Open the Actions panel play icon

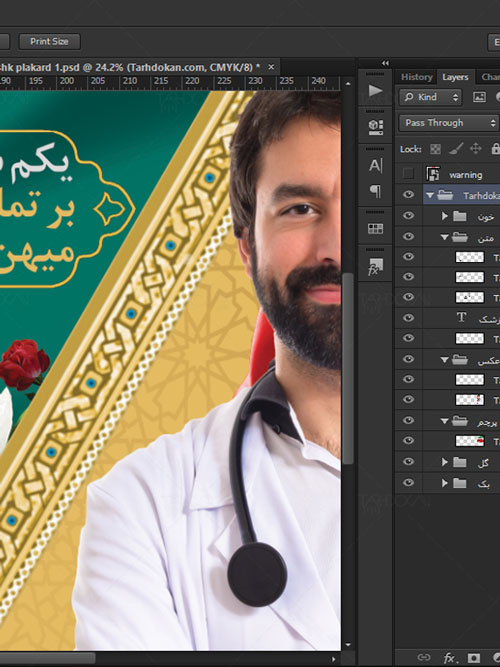(375, 90)
